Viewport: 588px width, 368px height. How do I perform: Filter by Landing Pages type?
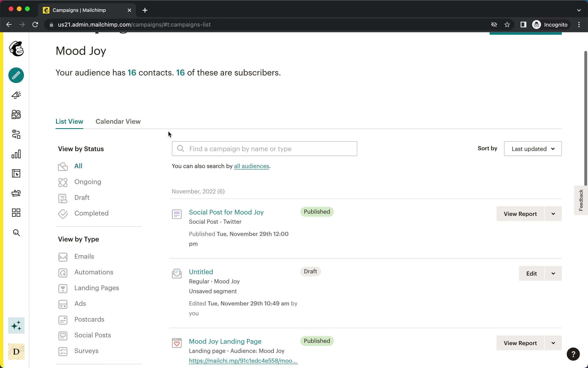[97, 288]
